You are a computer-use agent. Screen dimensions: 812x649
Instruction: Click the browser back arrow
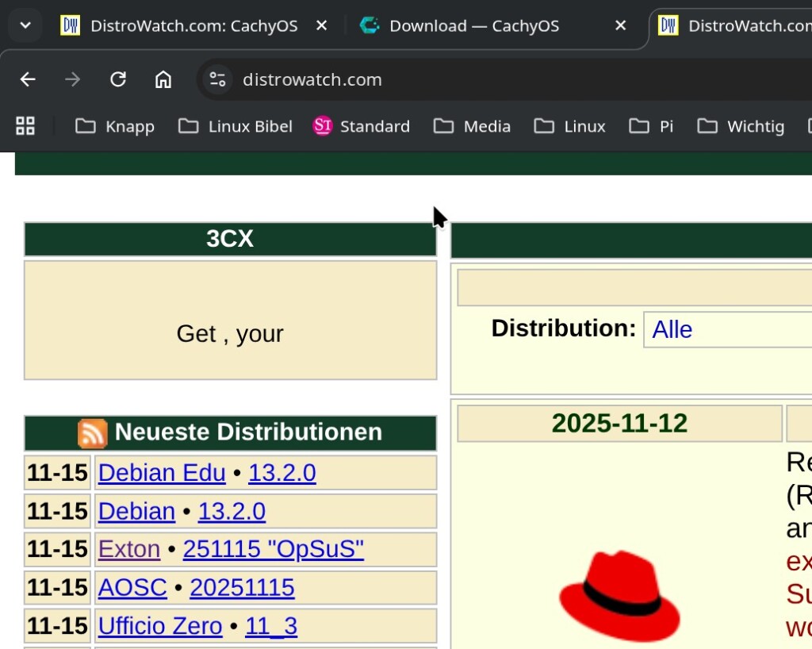pyautogui.click(x=28, y=79)
